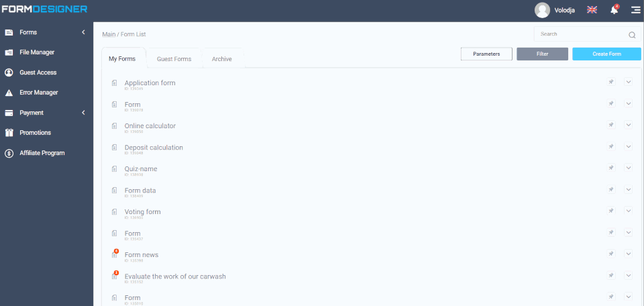
Task: Open the Form data title
Action: click(140, 191)
